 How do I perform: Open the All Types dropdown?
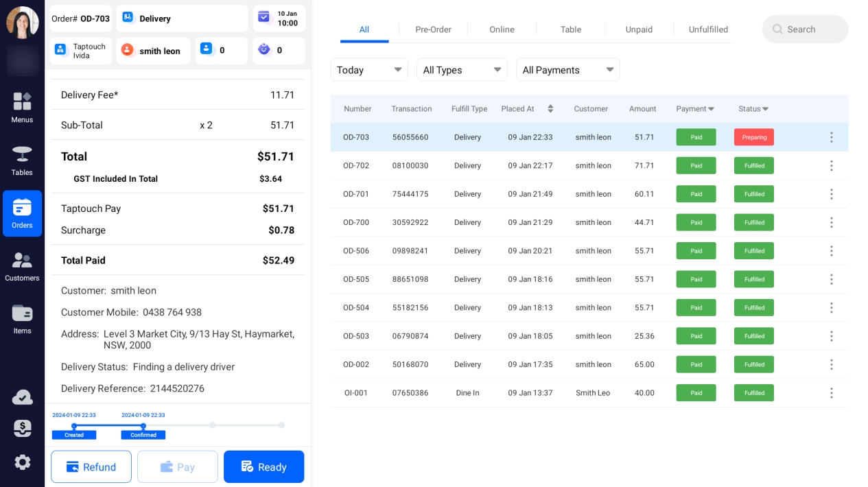[462, 70]
